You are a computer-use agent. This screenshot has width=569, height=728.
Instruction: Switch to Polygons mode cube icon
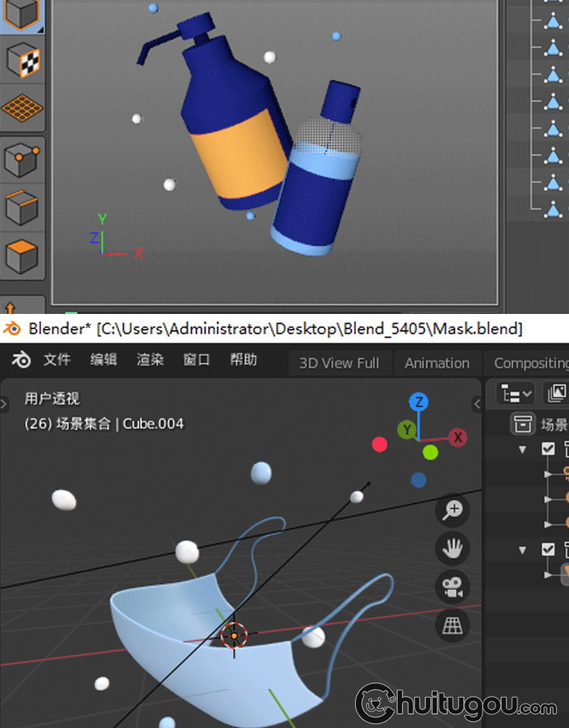(x=23, y=256)
